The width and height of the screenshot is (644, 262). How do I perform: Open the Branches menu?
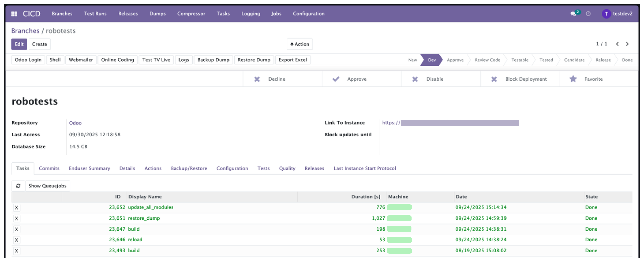coord(62,14)
